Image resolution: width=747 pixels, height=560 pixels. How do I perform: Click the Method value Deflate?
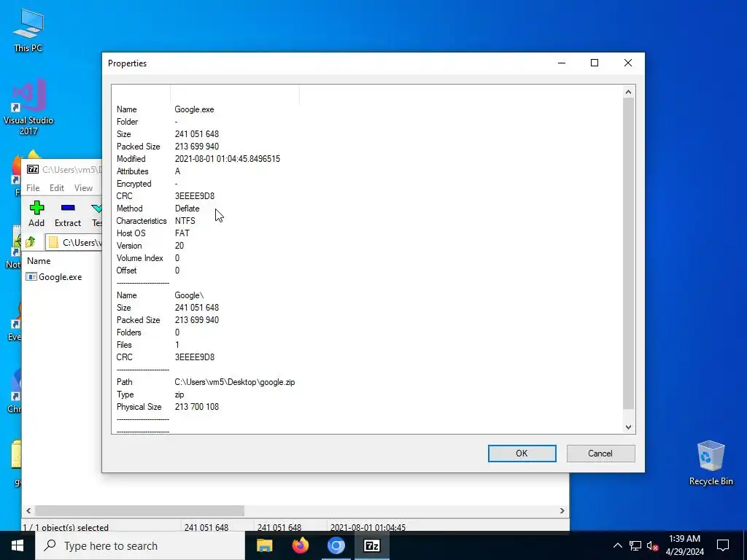click(187, 209)
